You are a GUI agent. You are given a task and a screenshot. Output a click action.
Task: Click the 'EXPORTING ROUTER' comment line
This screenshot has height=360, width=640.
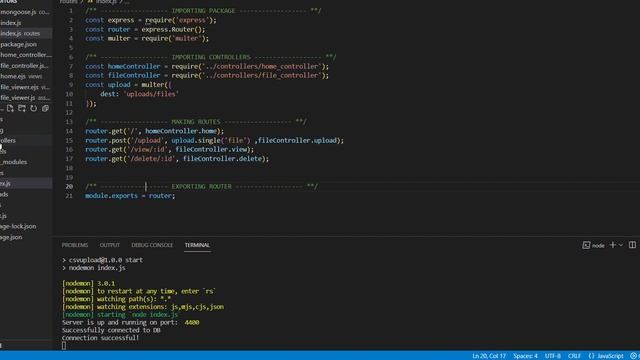click(201, 187)
